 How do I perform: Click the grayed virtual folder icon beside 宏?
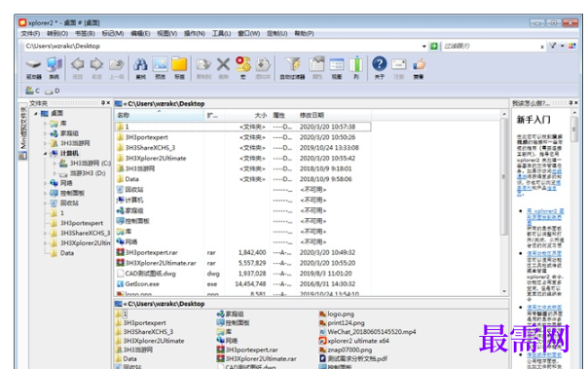[x=263, y=68]
